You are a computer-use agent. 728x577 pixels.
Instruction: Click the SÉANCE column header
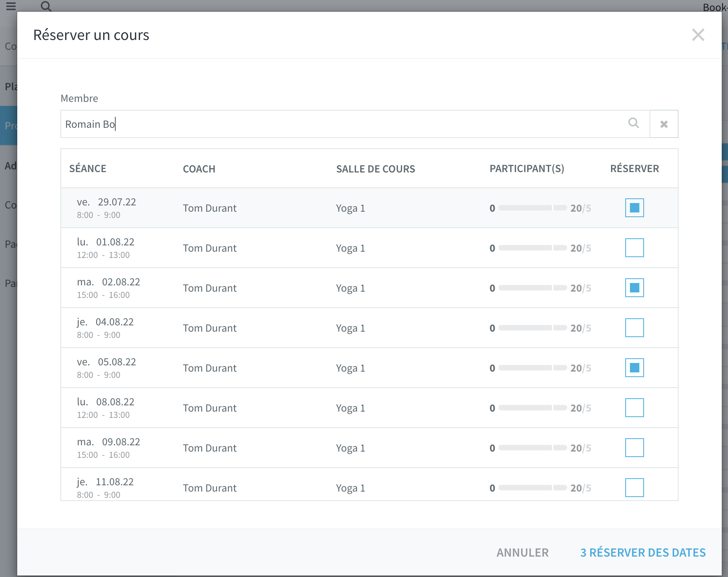click(x=88, y=169)
